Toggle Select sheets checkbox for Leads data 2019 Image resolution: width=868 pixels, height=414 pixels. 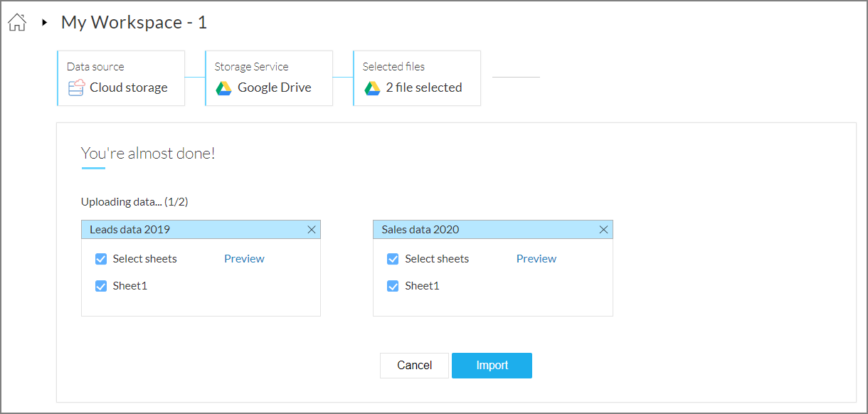101,259
